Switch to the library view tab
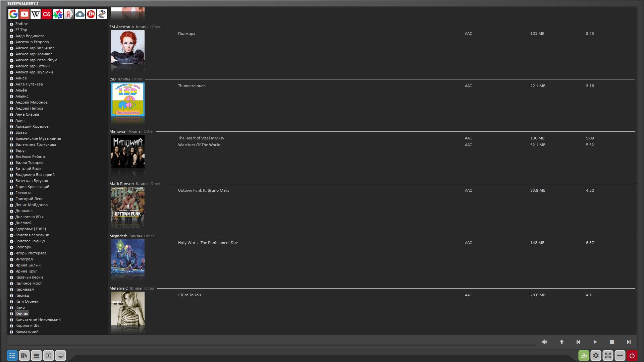 [24, 355]
